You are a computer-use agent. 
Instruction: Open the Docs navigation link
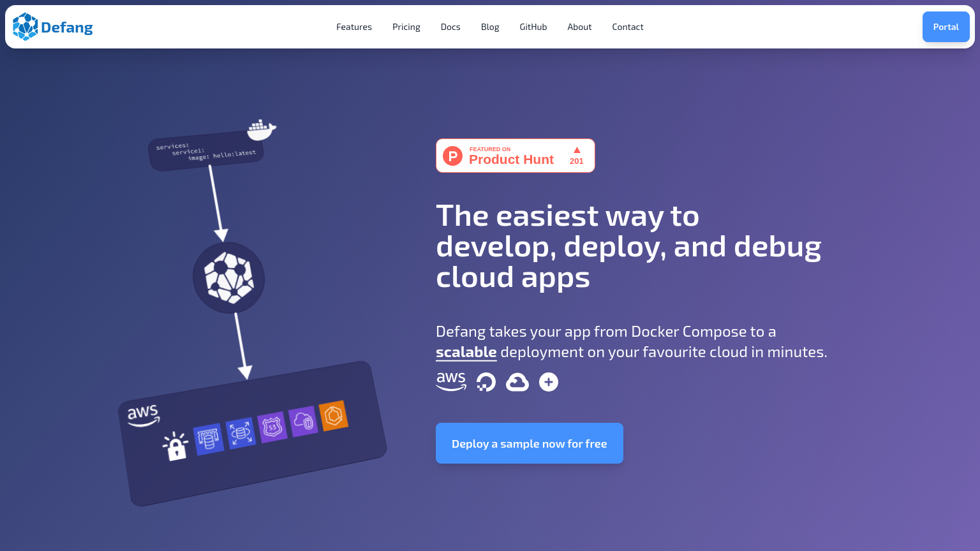450,27
